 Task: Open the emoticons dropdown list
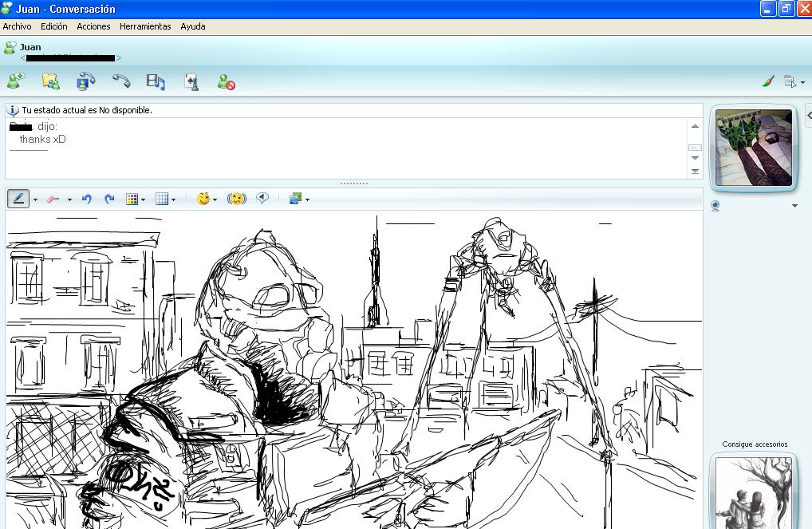click(215, 199)
